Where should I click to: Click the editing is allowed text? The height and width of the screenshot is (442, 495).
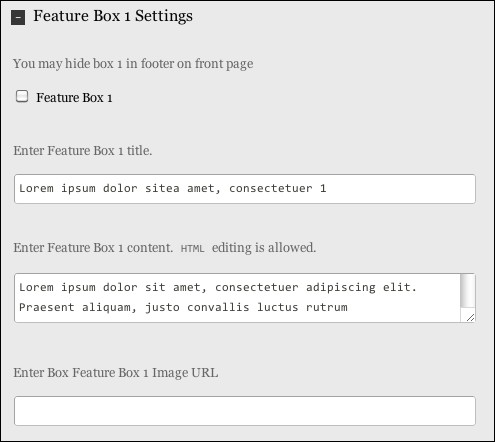click(x=264, y=248)
